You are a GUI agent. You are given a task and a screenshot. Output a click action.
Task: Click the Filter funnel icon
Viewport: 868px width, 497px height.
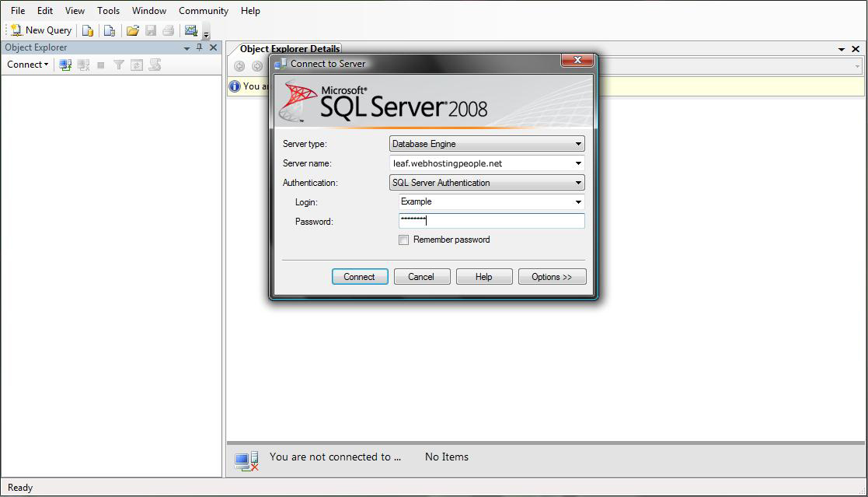point(118,65)
